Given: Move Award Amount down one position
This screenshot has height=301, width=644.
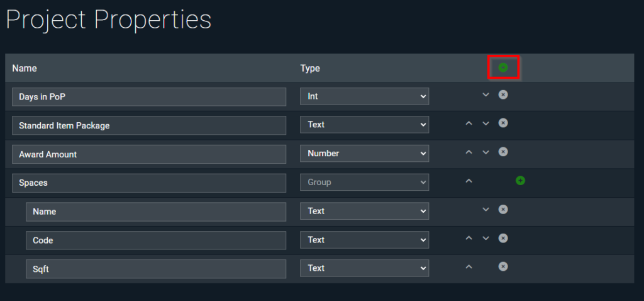Looking at the screenshot, I should tap(486, 152).
